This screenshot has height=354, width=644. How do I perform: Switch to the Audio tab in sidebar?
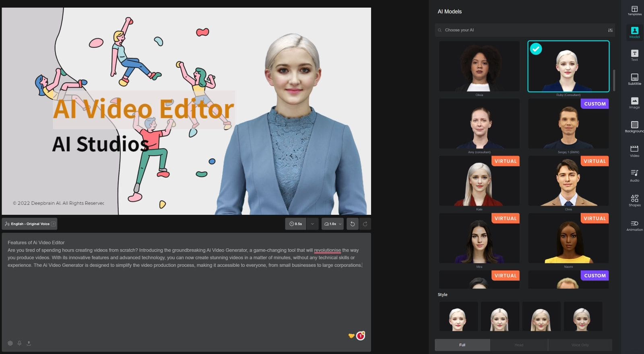point(634,175)
